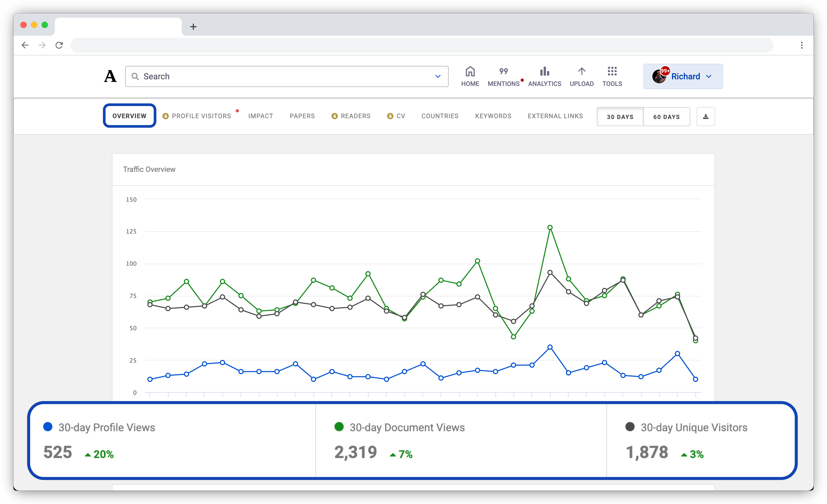Click the browser Back arrow
The image size is (827, 504).
(x=25, y=45)
